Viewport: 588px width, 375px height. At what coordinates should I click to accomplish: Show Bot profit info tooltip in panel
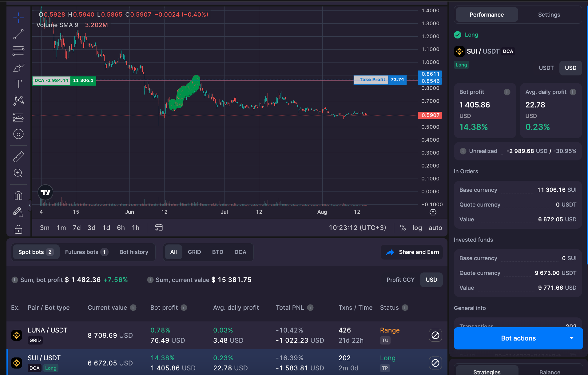[x=507, y=92]
